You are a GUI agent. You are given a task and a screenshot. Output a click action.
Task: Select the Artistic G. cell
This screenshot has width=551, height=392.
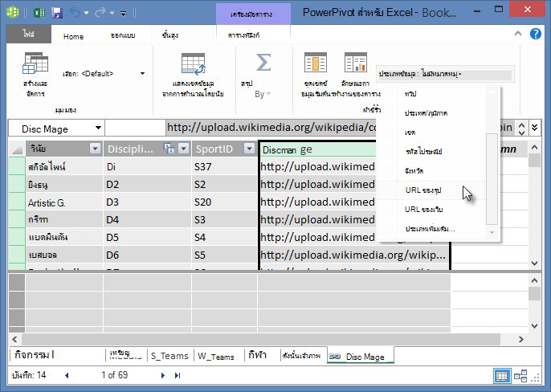pyautogui.click(x=64, y=202)
